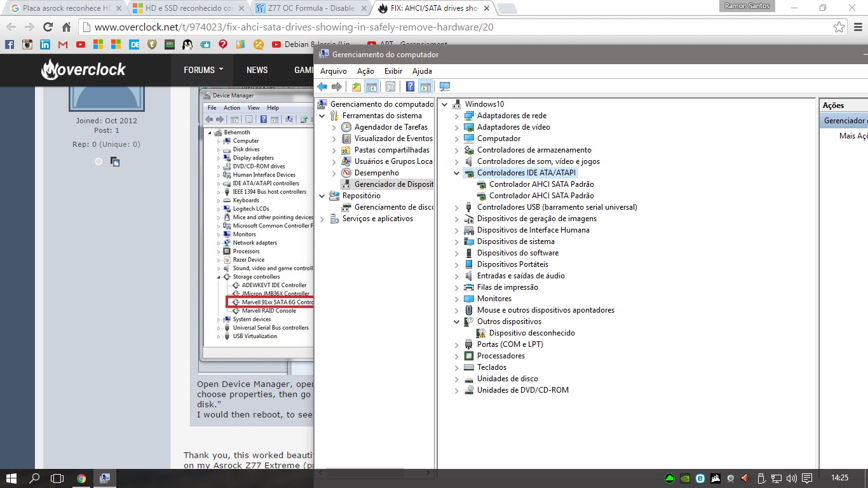Expand Controladores USB (barramento serial universal)
Viewport: 868px width, 488px height.
click(x=456, y=207)
